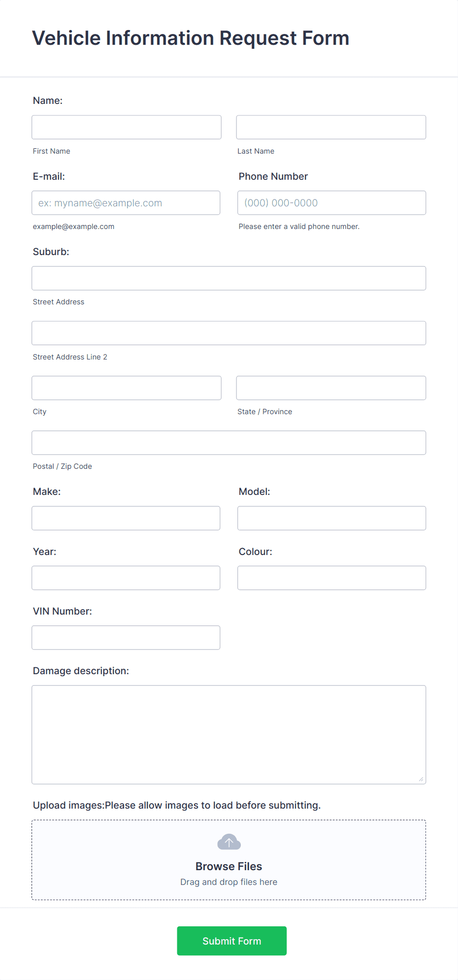Select the Street Address Line 2 field
Screen dimensions: 458x980
point(229,333)
